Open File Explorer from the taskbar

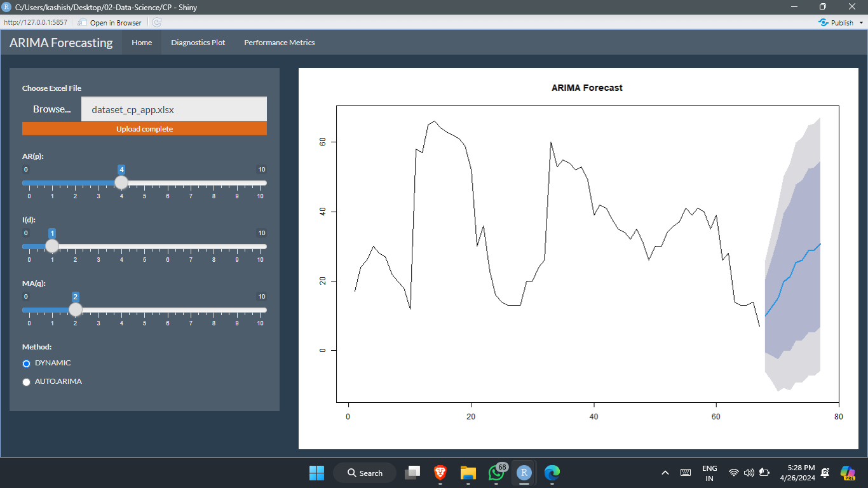point(468,473)
